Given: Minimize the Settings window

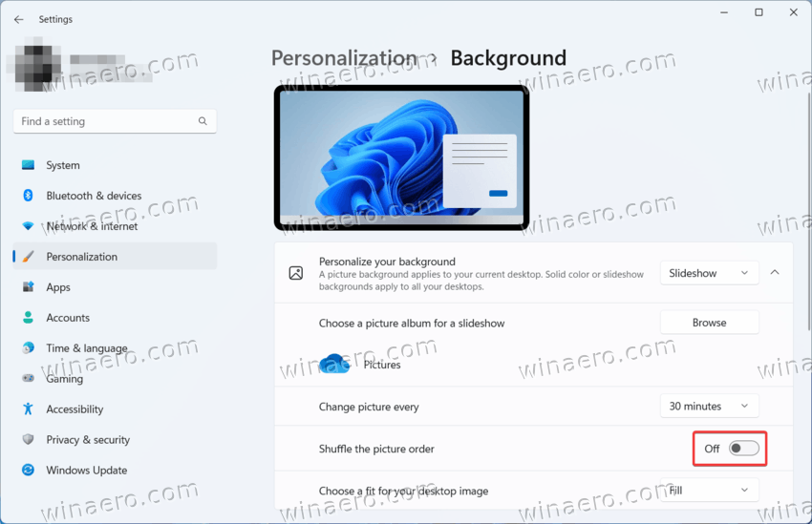Looking at the screenshot, I should [724, 12].
